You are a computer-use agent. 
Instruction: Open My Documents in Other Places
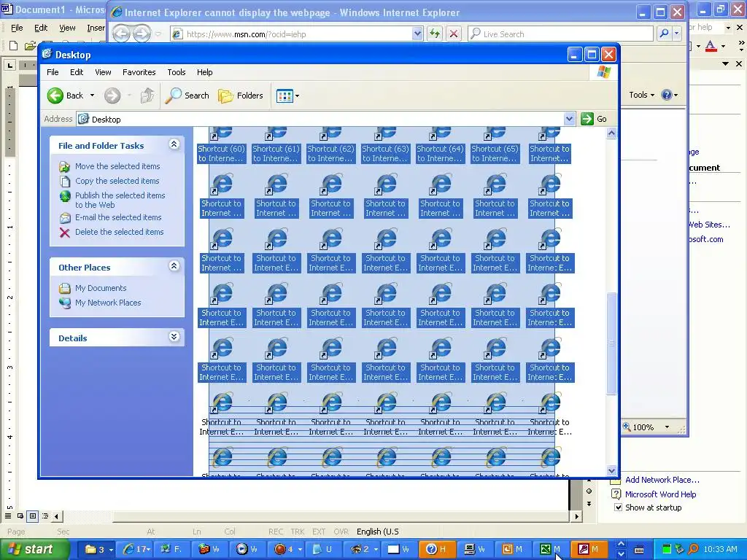point(101,288)
